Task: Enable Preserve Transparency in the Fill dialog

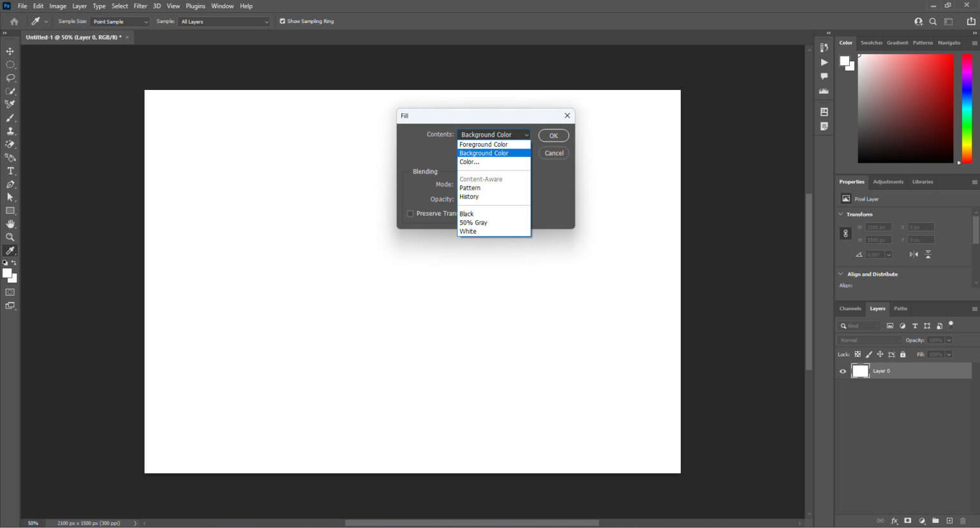Action: tap(410, 213)
